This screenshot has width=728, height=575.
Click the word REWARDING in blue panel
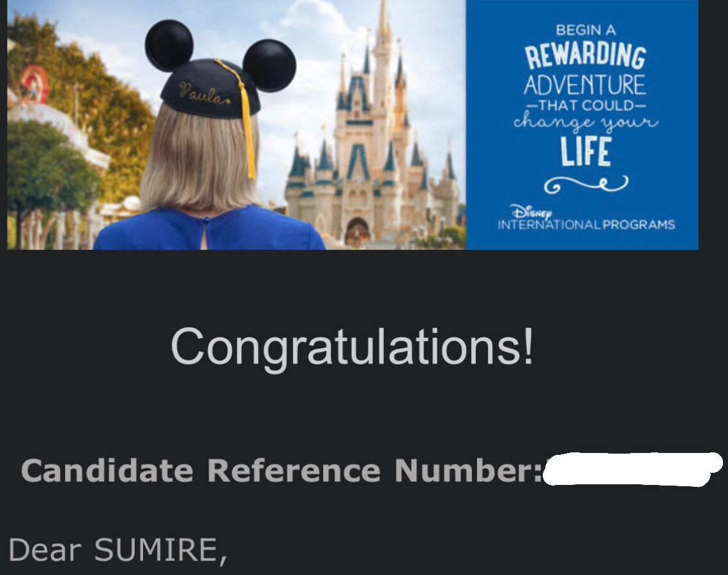(x=586, y=56)
